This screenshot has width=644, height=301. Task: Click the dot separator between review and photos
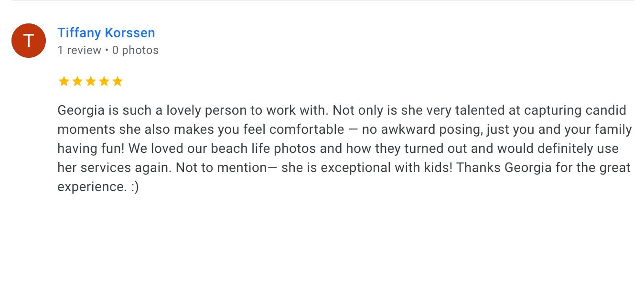(x=107, y=50)
